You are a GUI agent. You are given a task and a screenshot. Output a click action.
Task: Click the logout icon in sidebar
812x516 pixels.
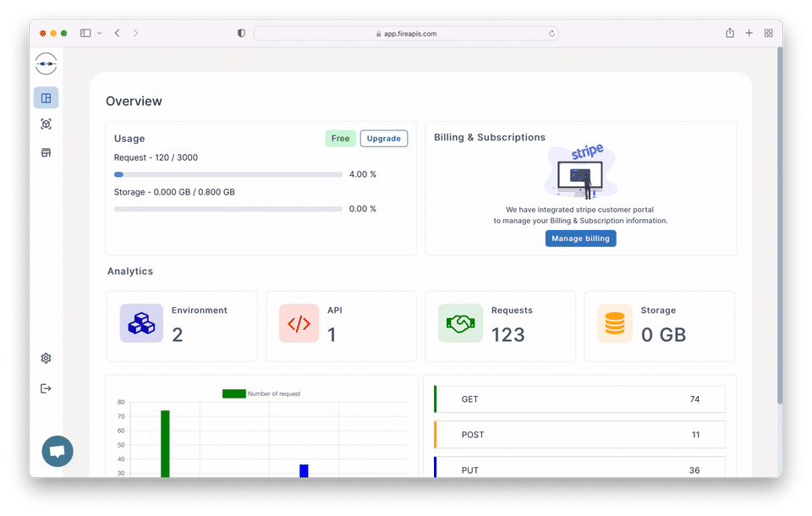pos(46,388)
